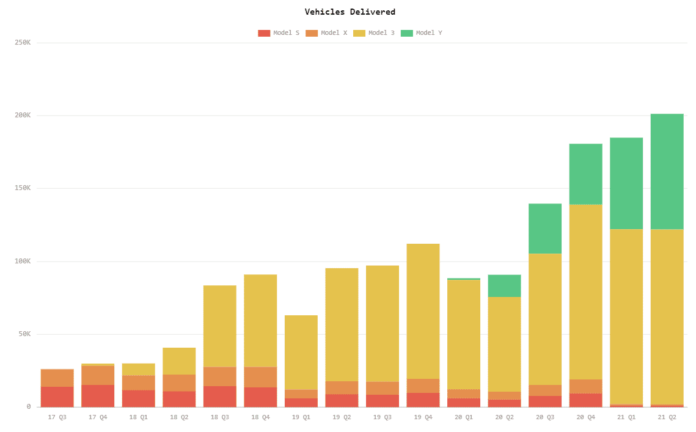Toggle the Model S legend swatch
Screen dimensions: 696x432
(x=264, y=33)
